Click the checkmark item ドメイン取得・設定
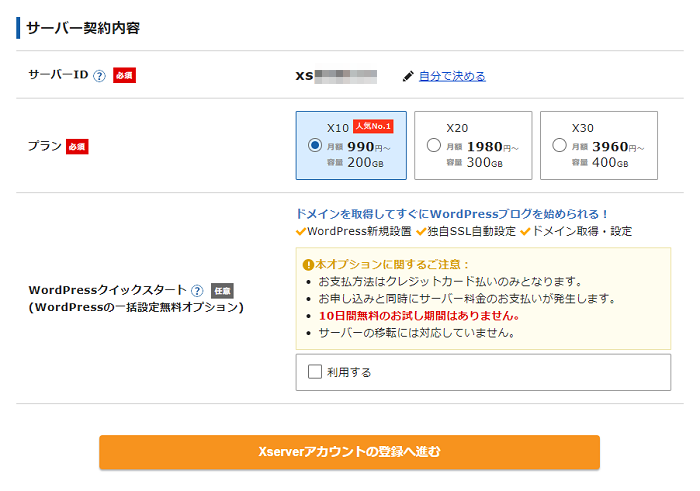 pos(576,231)
